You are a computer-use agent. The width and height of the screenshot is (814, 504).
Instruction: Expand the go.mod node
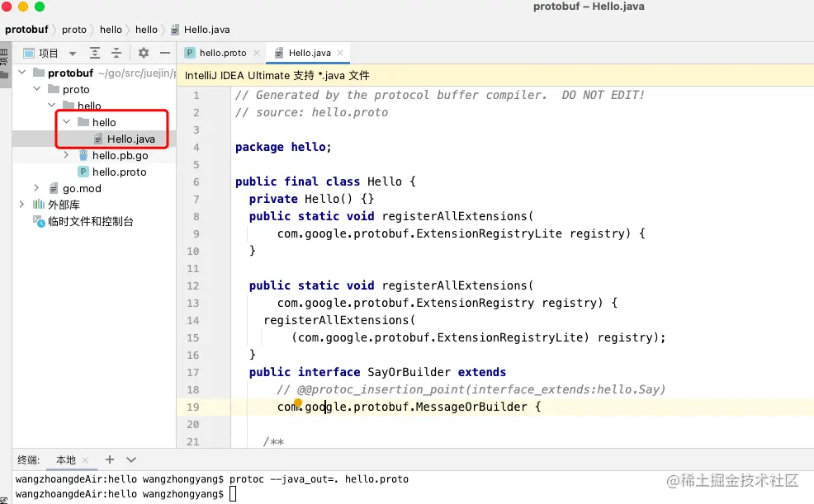point(36,188)
